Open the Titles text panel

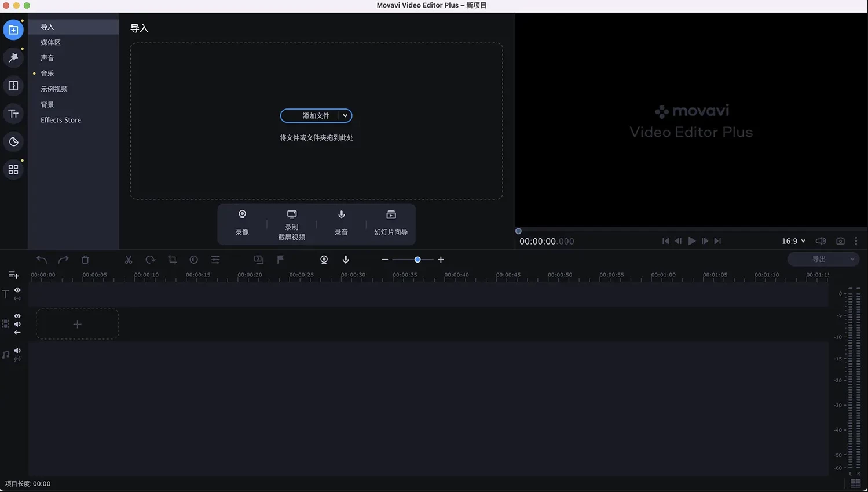coord(13,114)
